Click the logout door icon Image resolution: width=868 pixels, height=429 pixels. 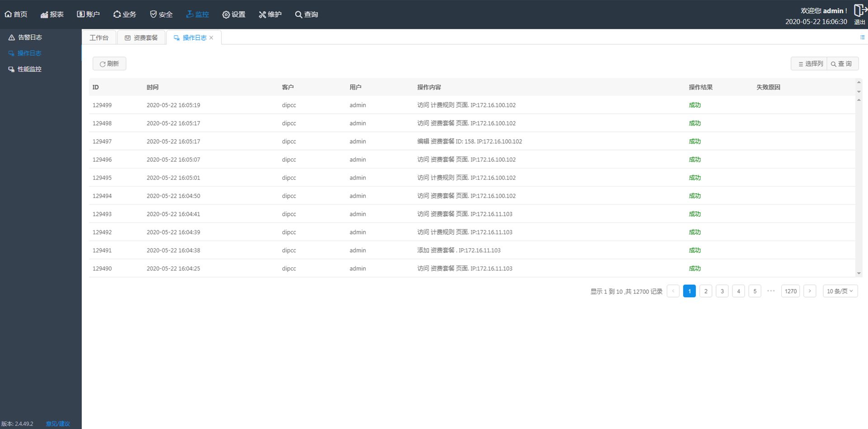pyautogui.click(x=859, y=10)
